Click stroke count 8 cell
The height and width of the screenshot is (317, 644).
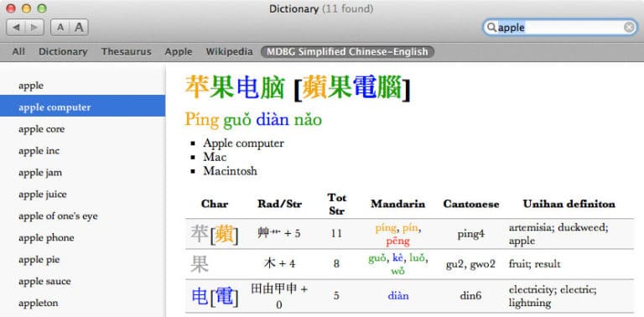[336, 264]
